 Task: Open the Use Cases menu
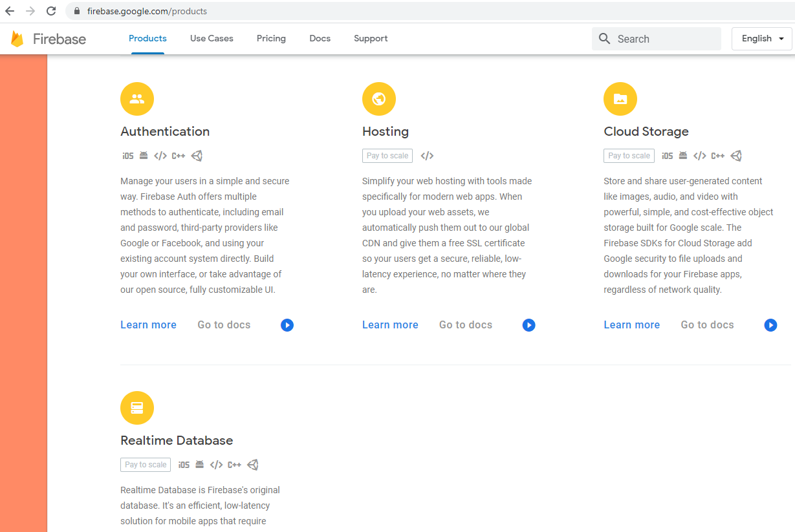[212, 39]
